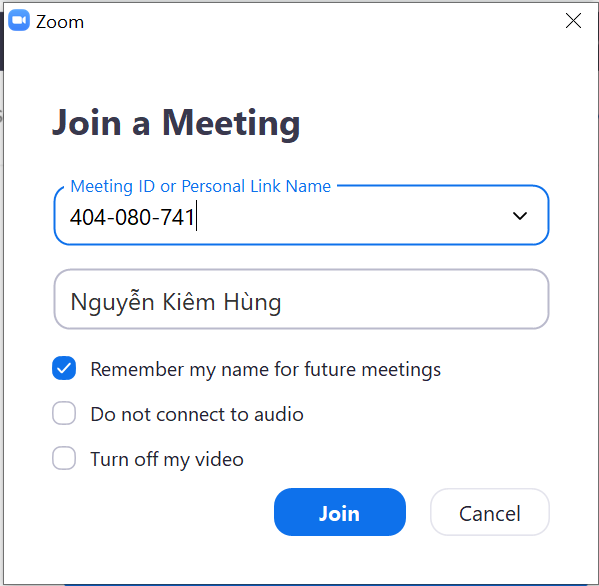Click the Turn off my video label

coord(167,459)
